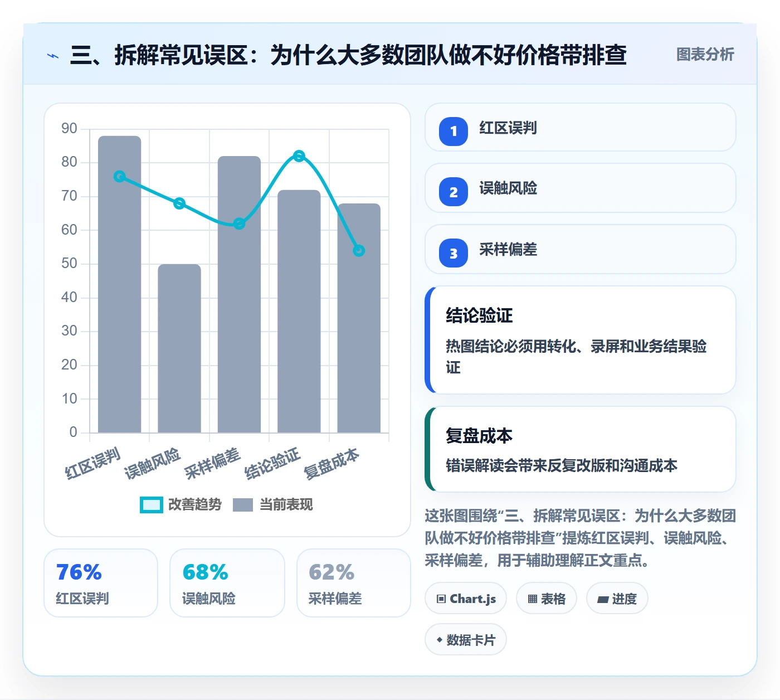Click the trend line point above 误触风险 bar

click(179, 203)
